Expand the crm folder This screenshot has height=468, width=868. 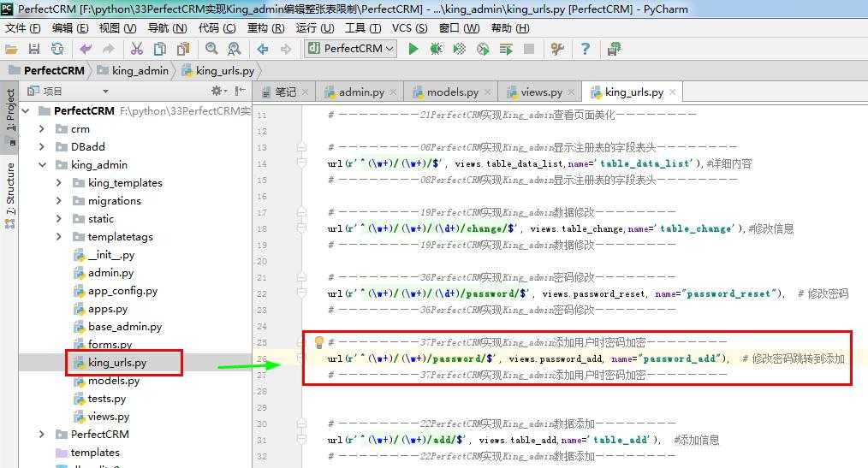pos(42,129)
